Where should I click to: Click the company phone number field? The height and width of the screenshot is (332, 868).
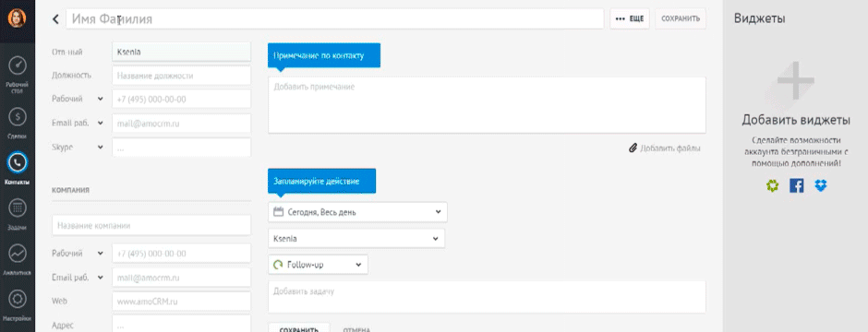tap(181, 254)
